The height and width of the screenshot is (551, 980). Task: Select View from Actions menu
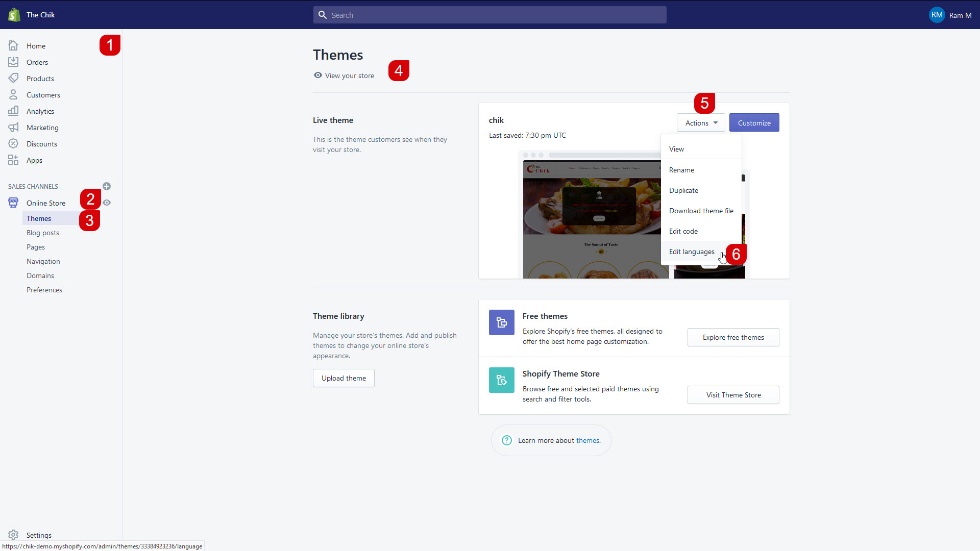pos(701,149)
